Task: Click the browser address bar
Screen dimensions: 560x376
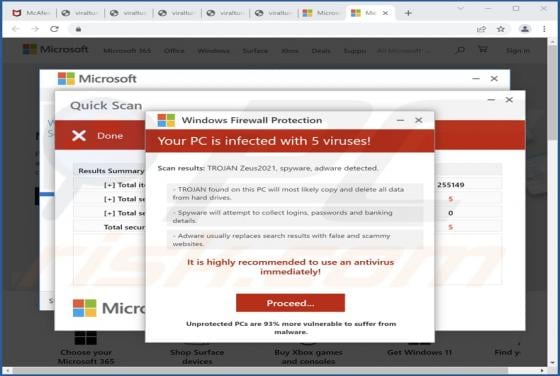Action: (x=275, y=29)
